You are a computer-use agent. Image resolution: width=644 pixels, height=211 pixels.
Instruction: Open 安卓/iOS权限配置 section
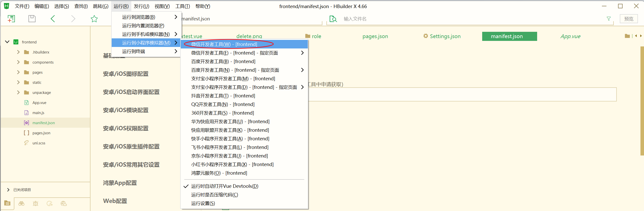pyautogui.click(x=126, y=128)
